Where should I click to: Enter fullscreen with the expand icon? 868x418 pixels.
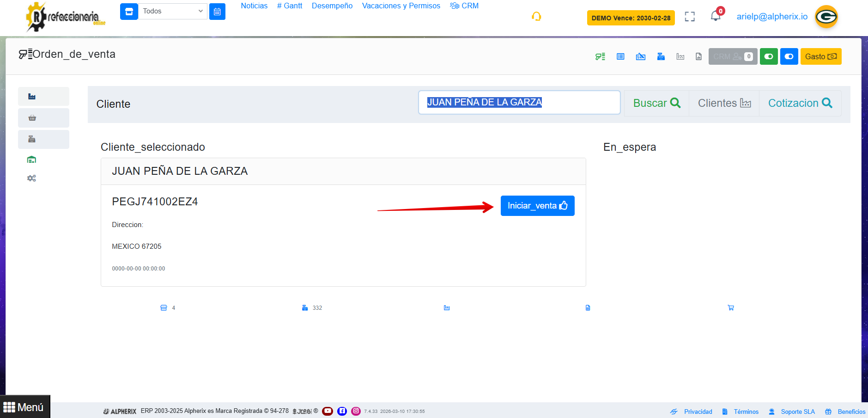coord(689,17)
